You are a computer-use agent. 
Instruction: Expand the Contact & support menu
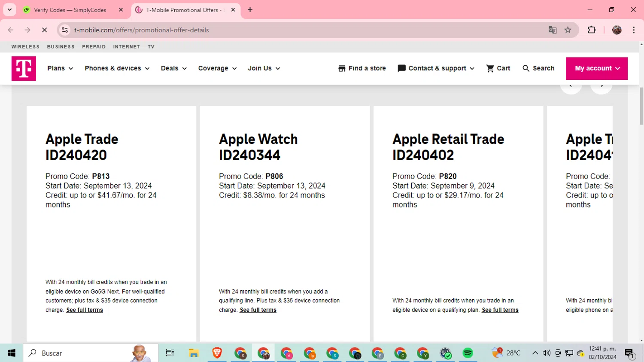click(436, 68)
